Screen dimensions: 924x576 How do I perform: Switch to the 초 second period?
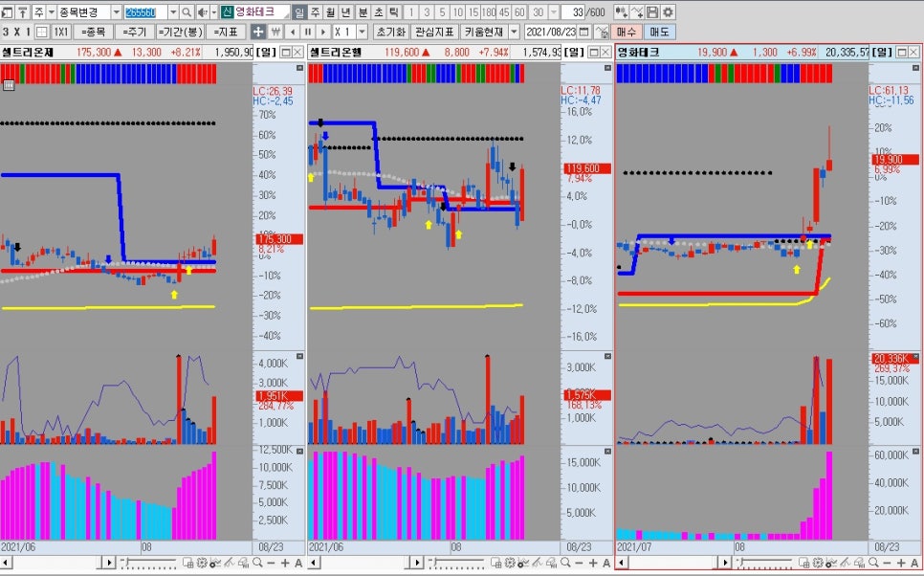pos(379,11)
